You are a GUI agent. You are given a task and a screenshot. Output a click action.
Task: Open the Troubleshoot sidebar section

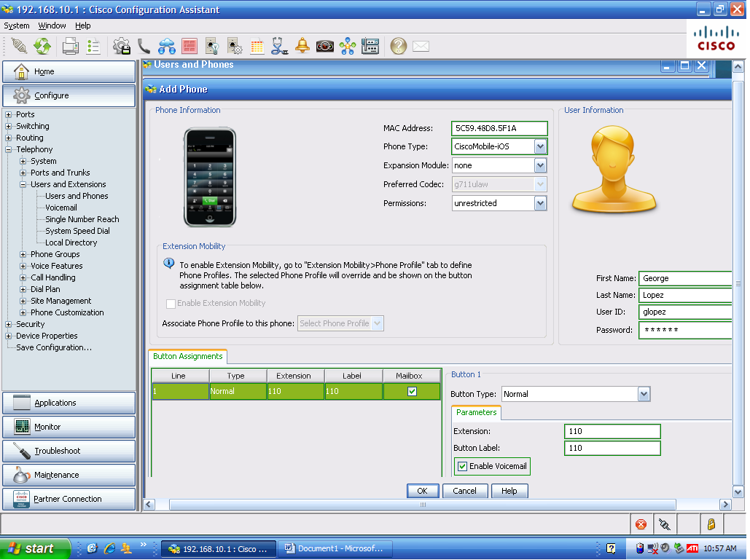[x=69, y=451]
